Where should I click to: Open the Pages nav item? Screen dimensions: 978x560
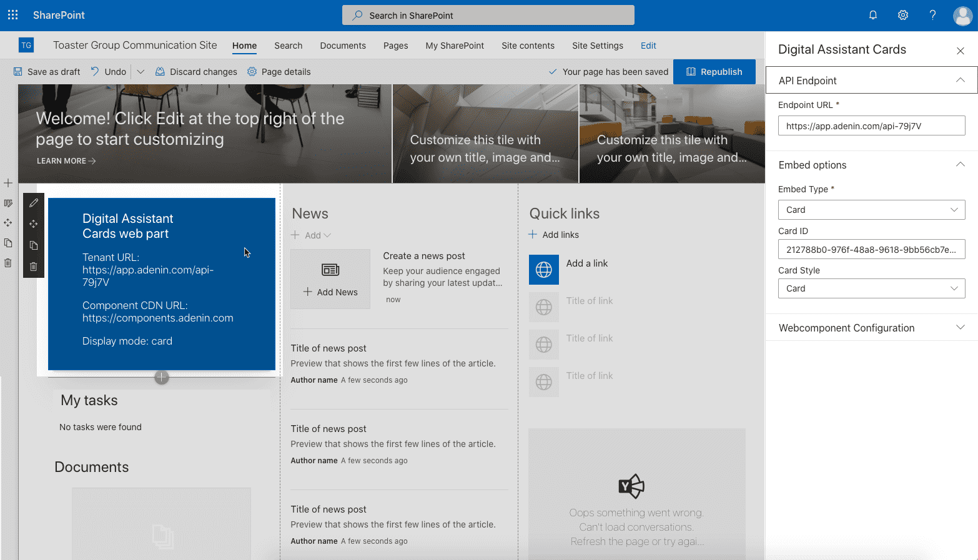(396, 46)
